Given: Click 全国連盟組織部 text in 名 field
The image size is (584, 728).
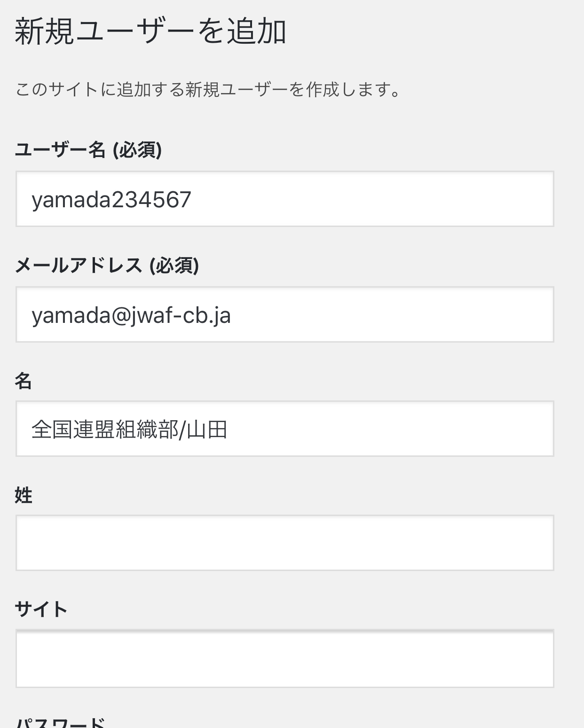Looking at the screenshot, I should click(x=104, y=430).
